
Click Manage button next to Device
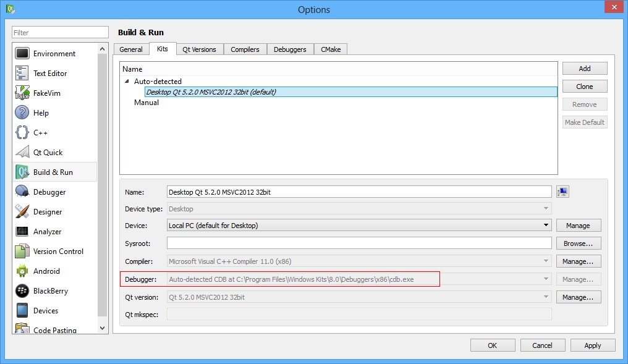click(579, 226)
